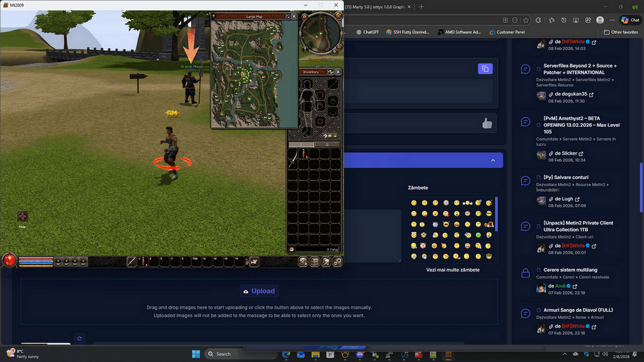
Task: Click the blue copy icon button
Action: click(x=485, y=68)
